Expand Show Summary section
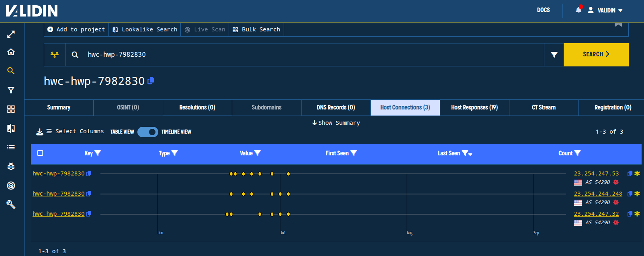The width and height of the screenshot is (644, 256). [336, 123]
